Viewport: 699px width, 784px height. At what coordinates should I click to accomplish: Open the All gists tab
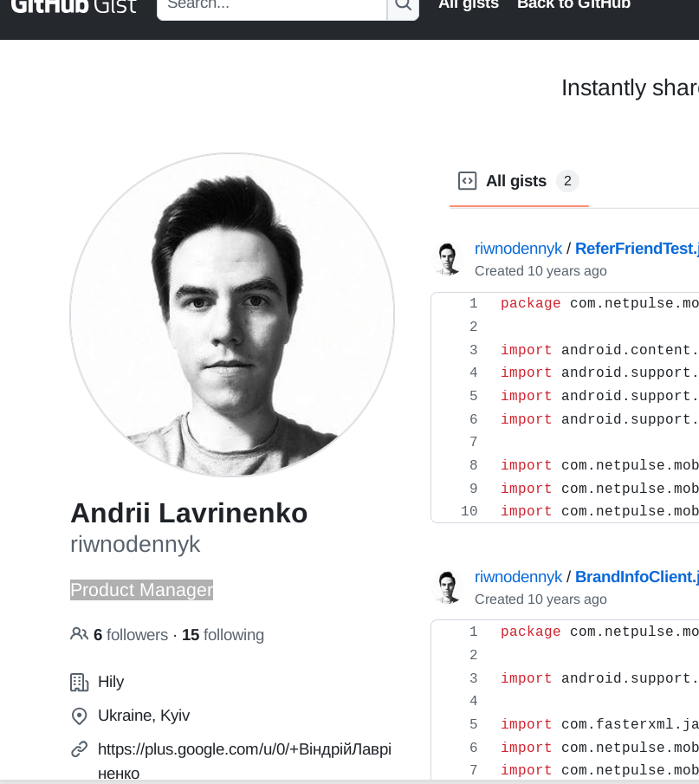[x=517, y=181]
